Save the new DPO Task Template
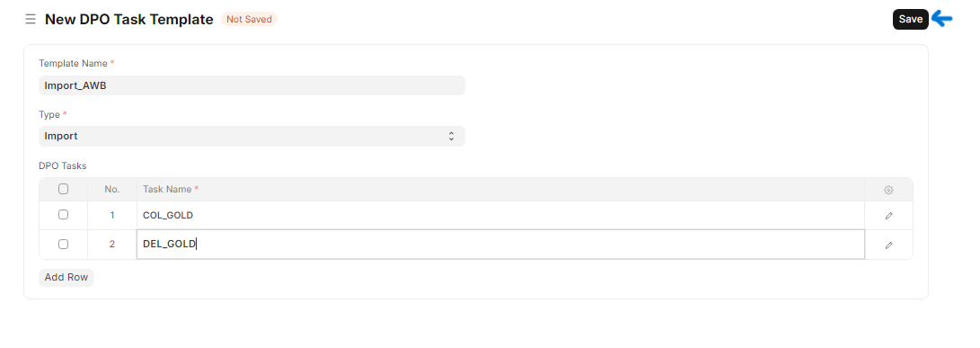Screen dimensions: 980x348 pyautogui.click(x=910, y=20)
